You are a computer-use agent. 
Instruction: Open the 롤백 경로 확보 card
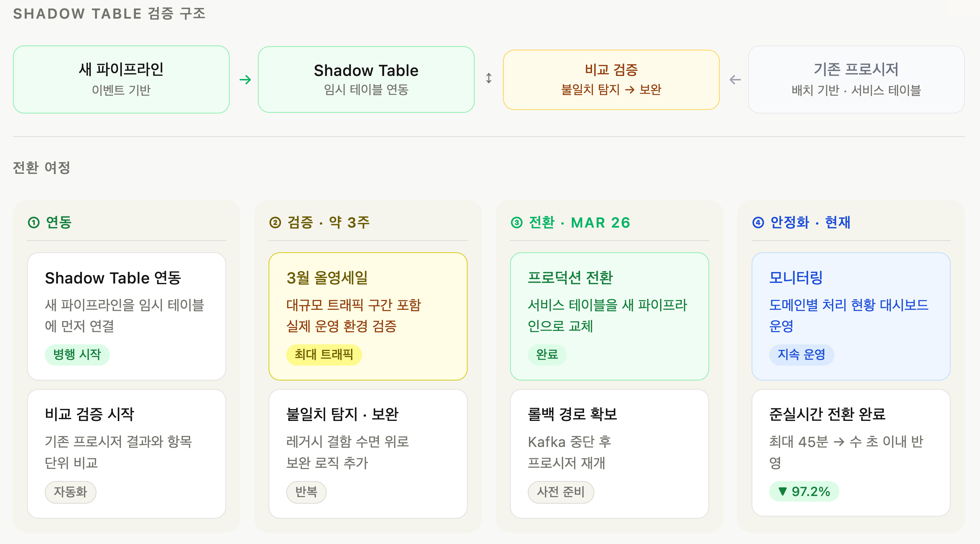tap(609, 453)
